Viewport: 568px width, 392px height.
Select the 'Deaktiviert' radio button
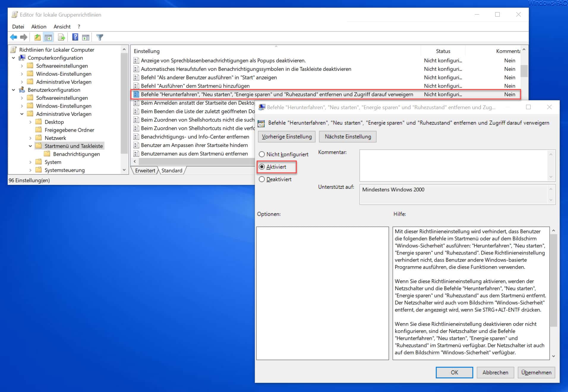(262, 179)
